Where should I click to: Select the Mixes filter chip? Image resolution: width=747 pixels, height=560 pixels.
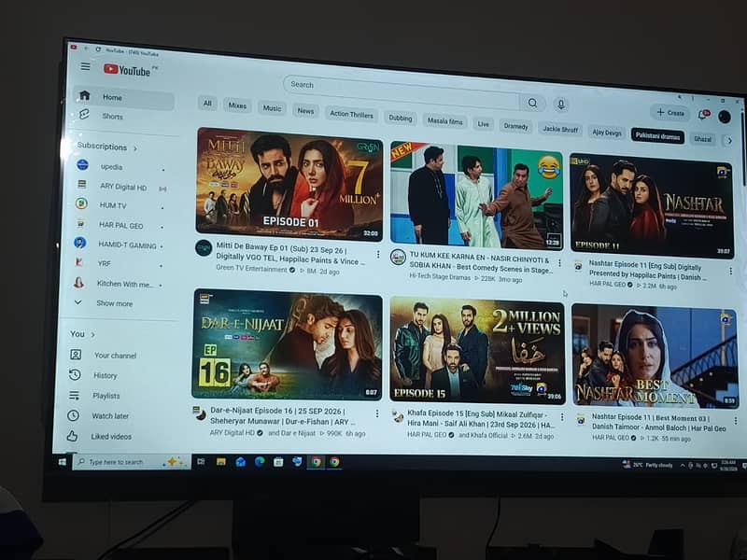[x=237, y=105]
